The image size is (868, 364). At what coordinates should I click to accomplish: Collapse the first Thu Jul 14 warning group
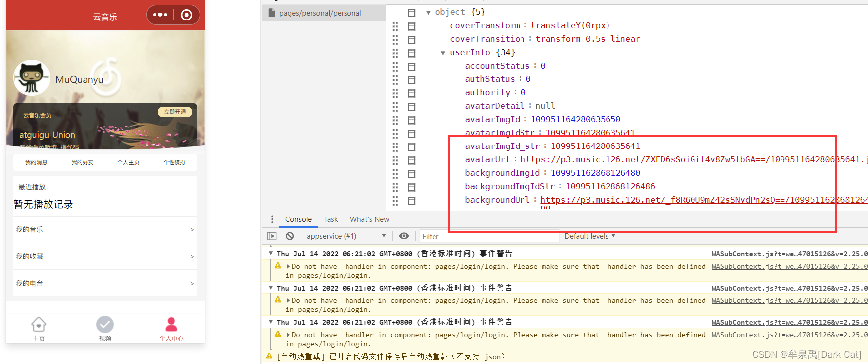271,254
